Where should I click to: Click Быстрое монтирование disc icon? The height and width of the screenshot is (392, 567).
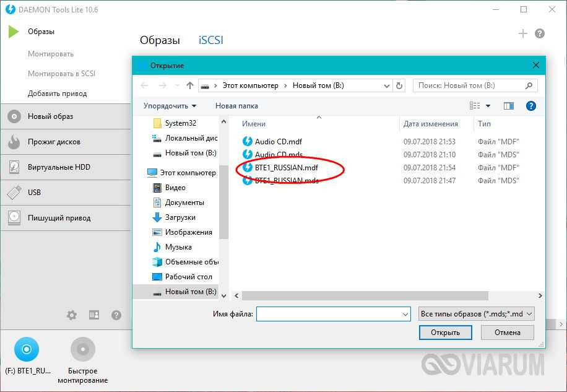[83, 349]
